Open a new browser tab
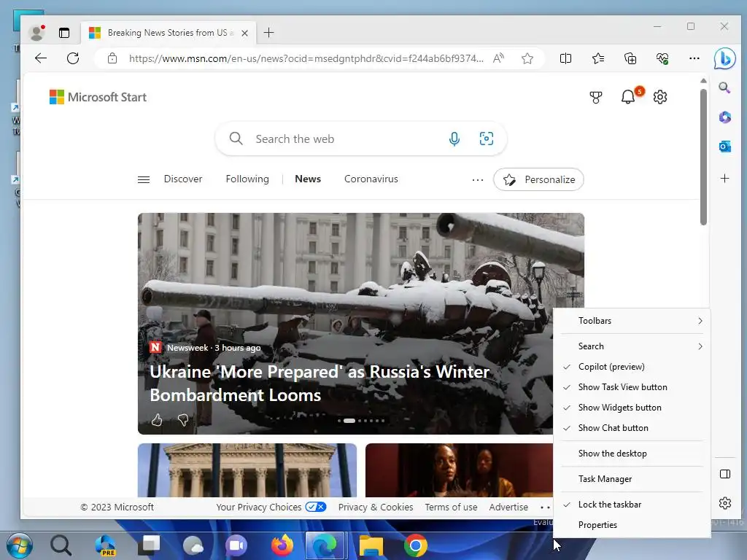The image size is (747, 560). click(x=268, y=32)
